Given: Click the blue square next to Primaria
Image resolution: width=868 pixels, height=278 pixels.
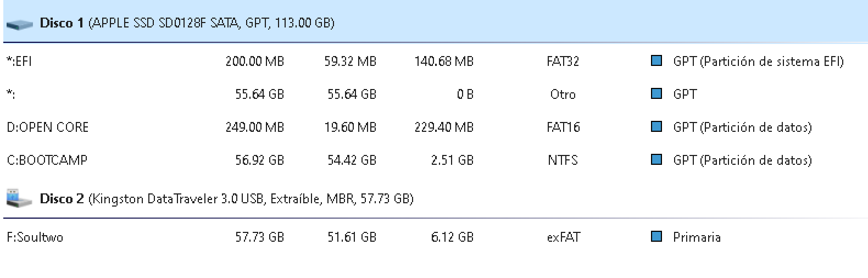Looking at the screenshot, I should [x=656, y=236].
